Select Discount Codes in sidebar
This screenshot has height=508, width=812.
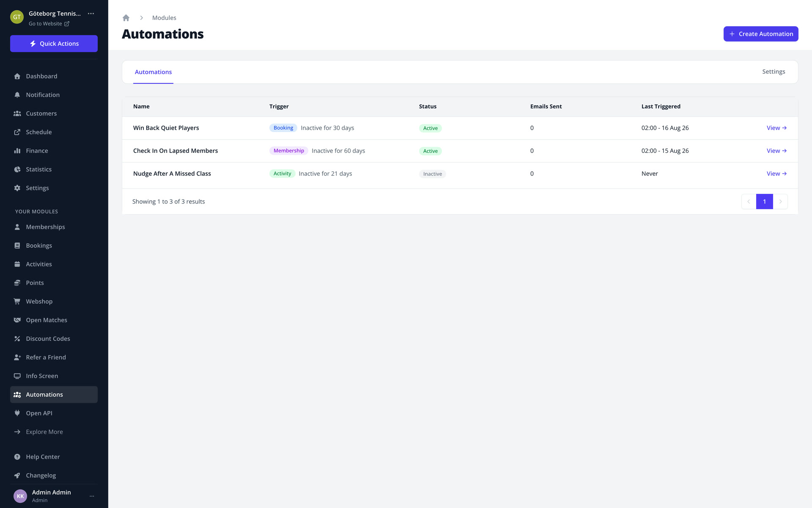54,339
